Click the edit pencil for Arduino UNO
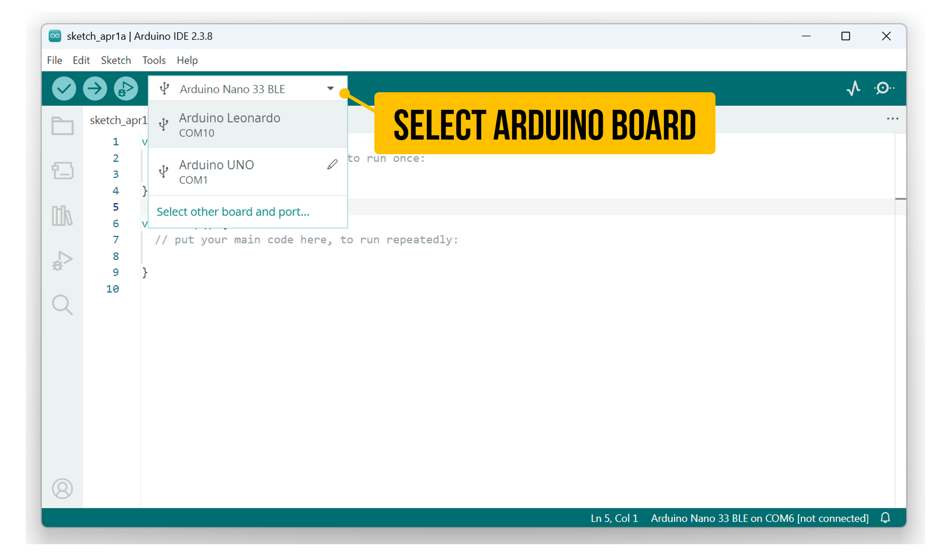The width and height of the screenshot is (952, 560). click(332, 165)
